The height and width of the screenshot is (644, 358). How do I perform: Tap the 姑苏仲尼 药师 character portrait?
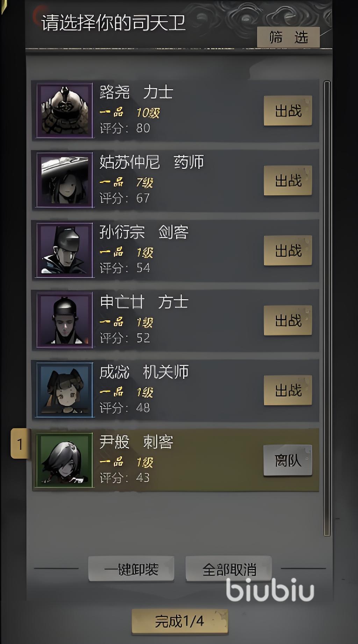click(65, 180)
